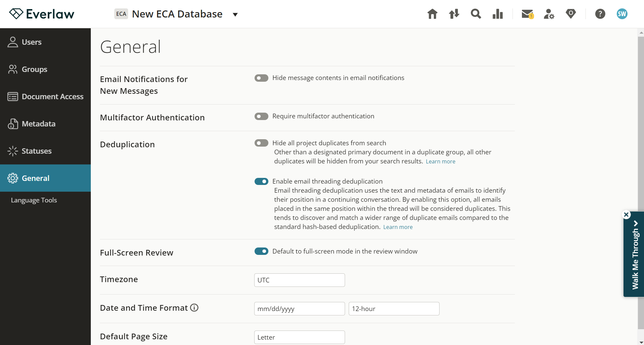Disable email threading deduplication
Viewport: 644px width, 345px height.
coord(261,182)
